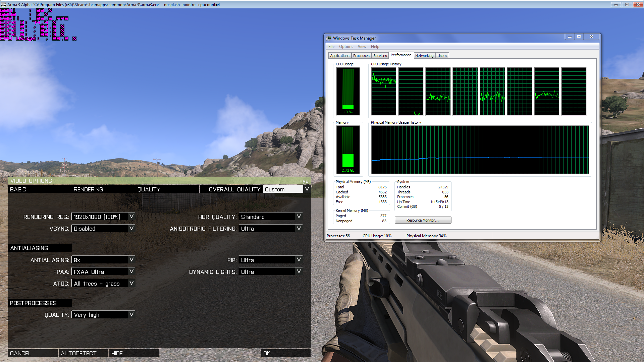Click the Available value 5383
The width and height of the screenshot is (644, 362).
tap(382, 197)
